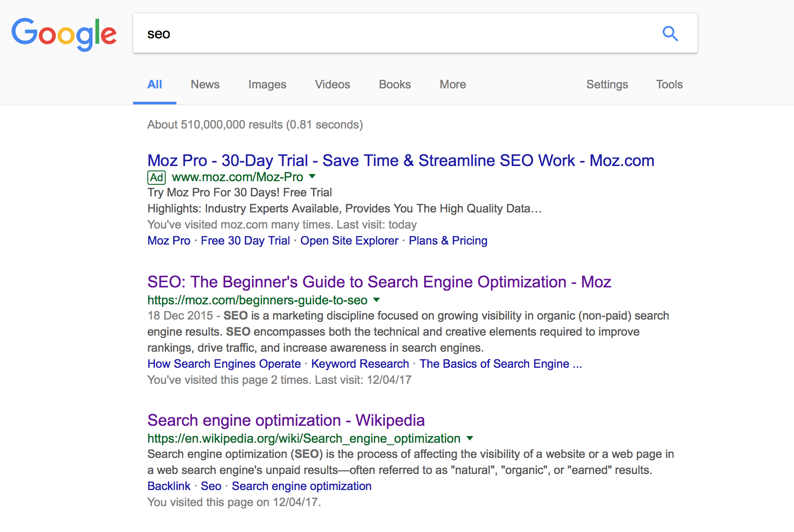794x532 pixels.
Task: Open Search engine optimization sitelink under Wikipedia
Action: (301, 486)
